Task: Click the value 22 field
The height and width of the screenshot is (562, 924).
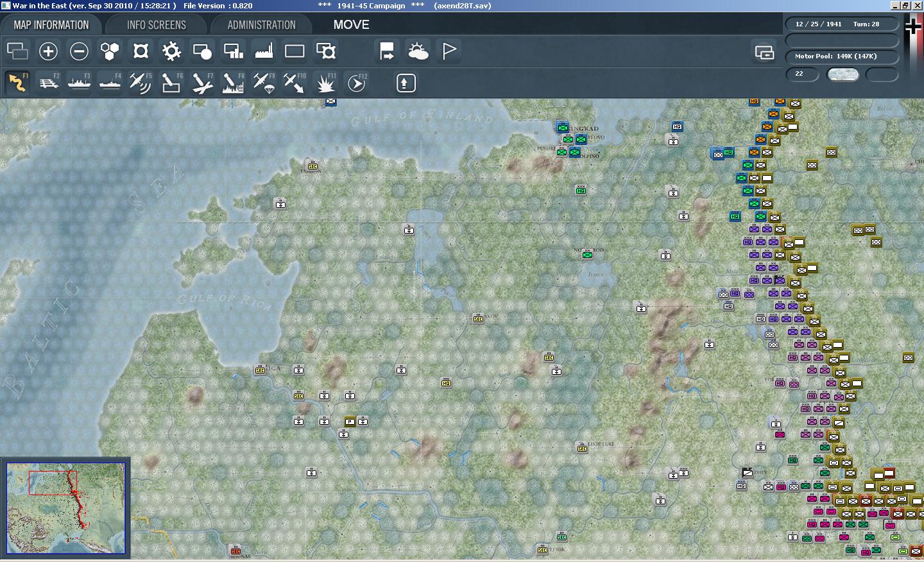Action: tap(803, 74)
